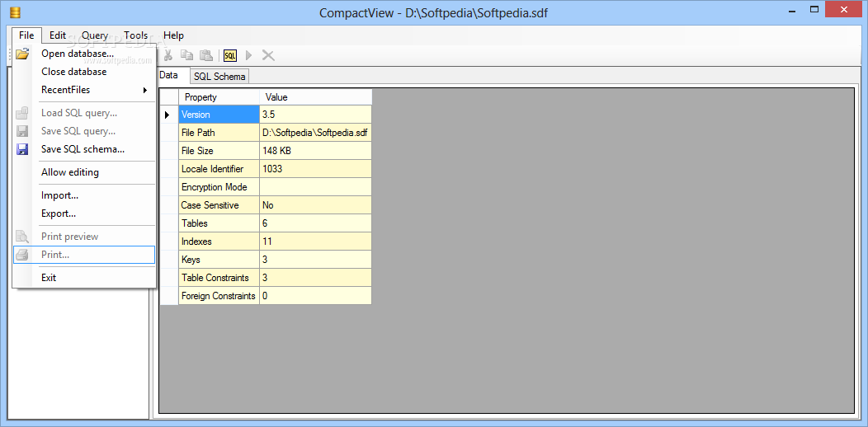Select the Version row arrow indicator
Screen dimensions: 868x427
(167, 115)
